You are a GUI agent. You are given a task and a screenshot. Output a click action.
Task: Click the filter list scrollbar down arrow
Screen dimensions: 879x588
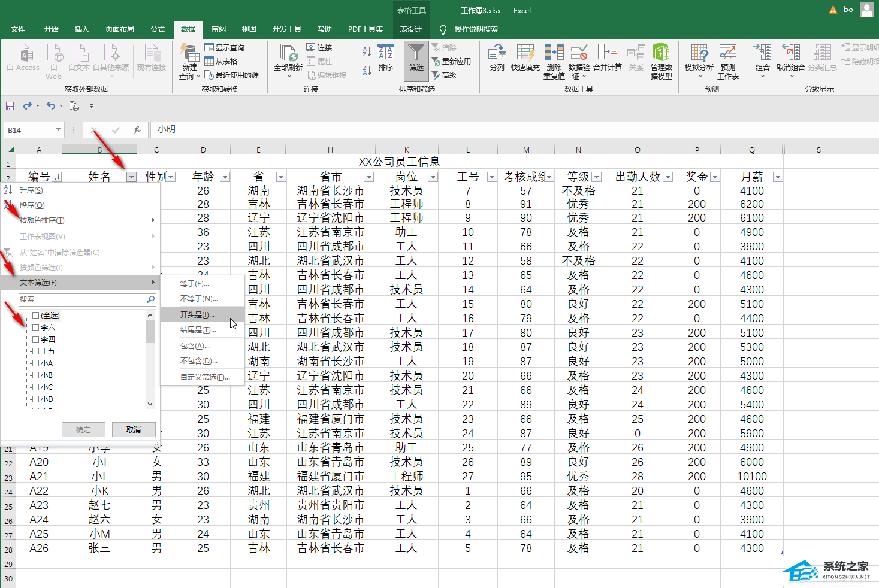pyautogui.click(x=150, y=404)
